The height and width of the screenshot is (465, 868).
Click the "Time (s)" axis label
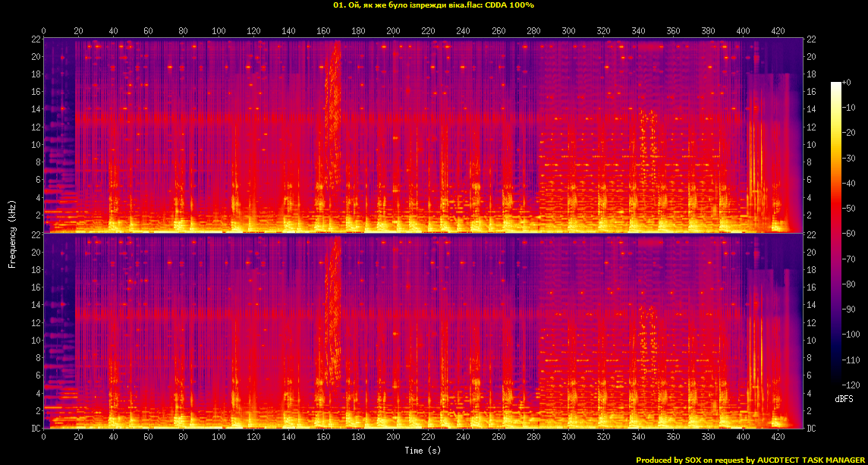coord(423,451)
